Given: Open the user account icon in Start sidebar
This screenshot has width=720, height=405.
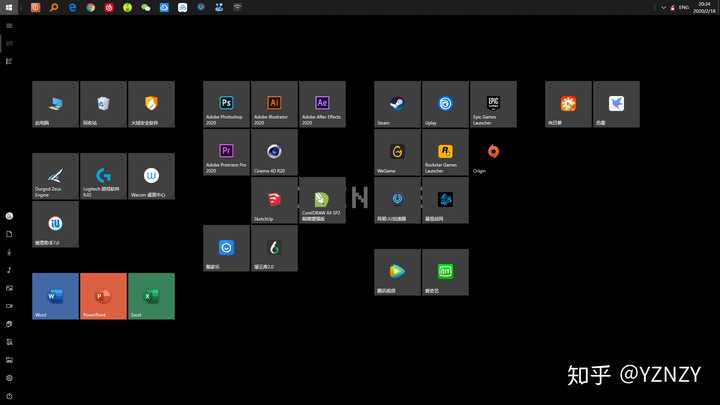Looking at the screenshot, I should (9, 216).
